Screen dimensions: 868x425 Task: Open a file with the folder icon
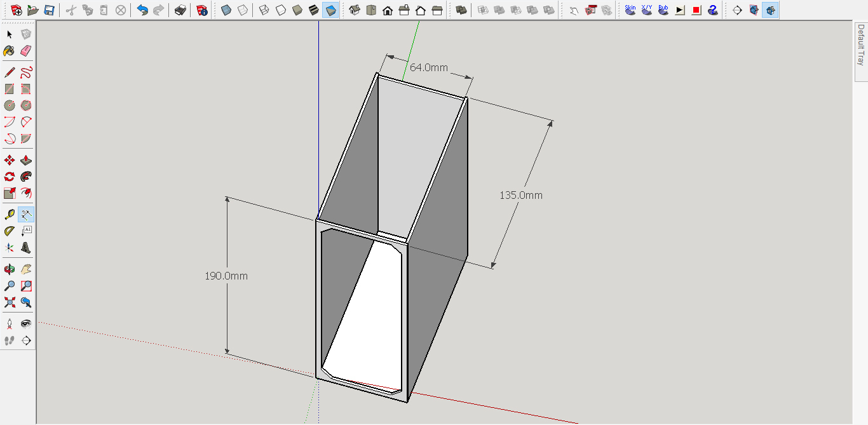[x=33, y=10]
